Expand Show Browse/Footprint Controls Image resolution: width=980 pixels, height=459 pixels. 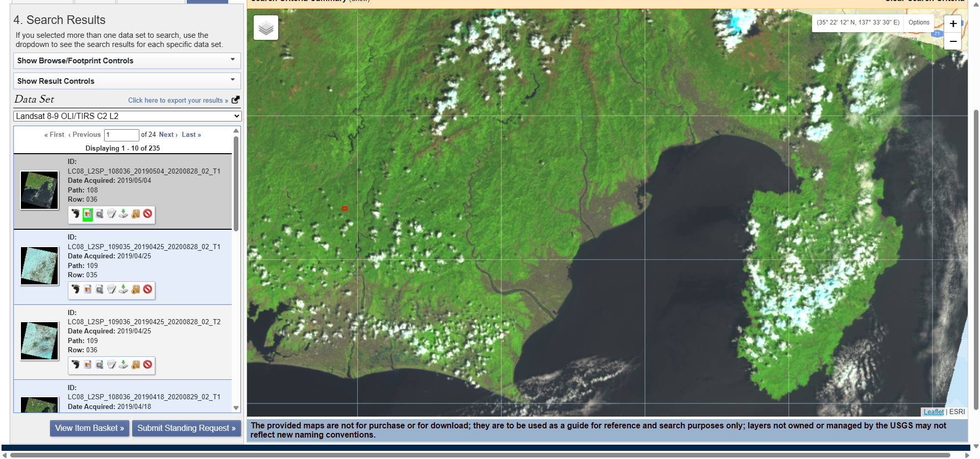point(127,61)
